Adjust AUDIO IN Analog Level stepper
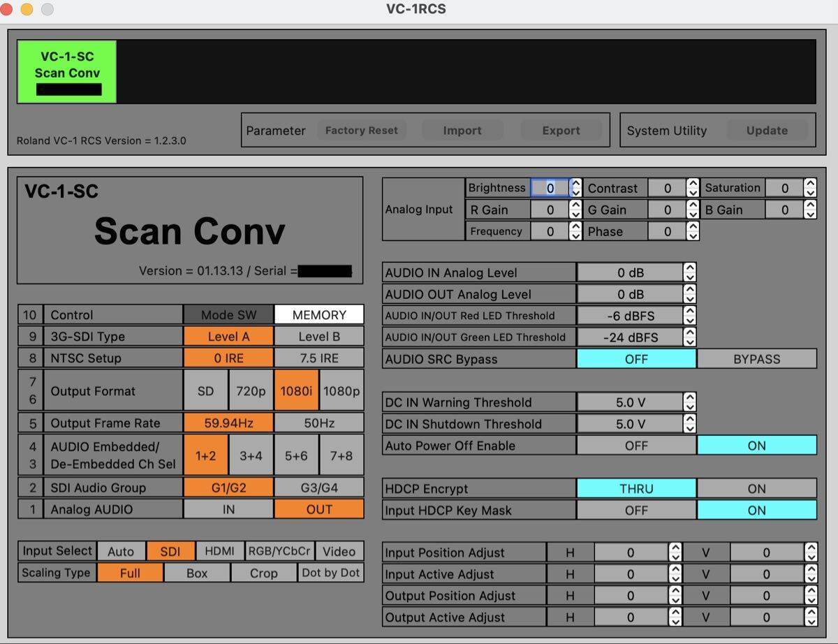This screenshot has width=838, height=644. (x=690, y=272)
